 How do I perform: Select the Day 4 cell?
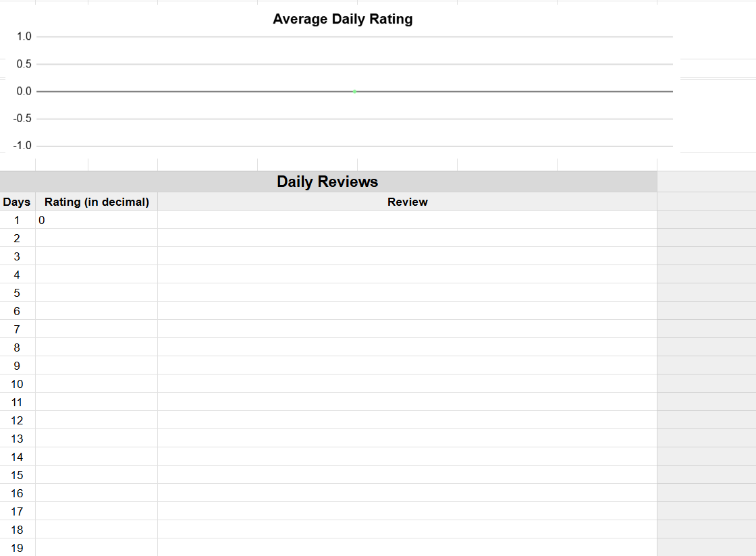point(18,275)
